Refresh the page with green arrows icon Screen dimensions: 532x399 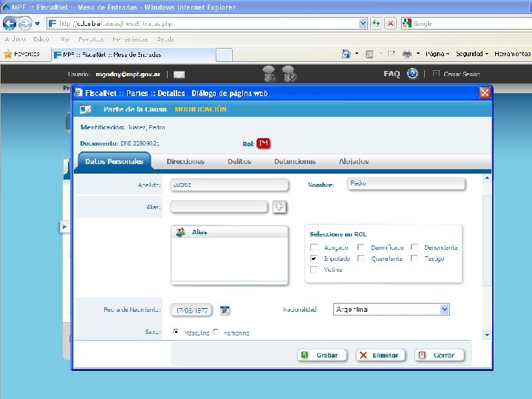tap(376, 24)
